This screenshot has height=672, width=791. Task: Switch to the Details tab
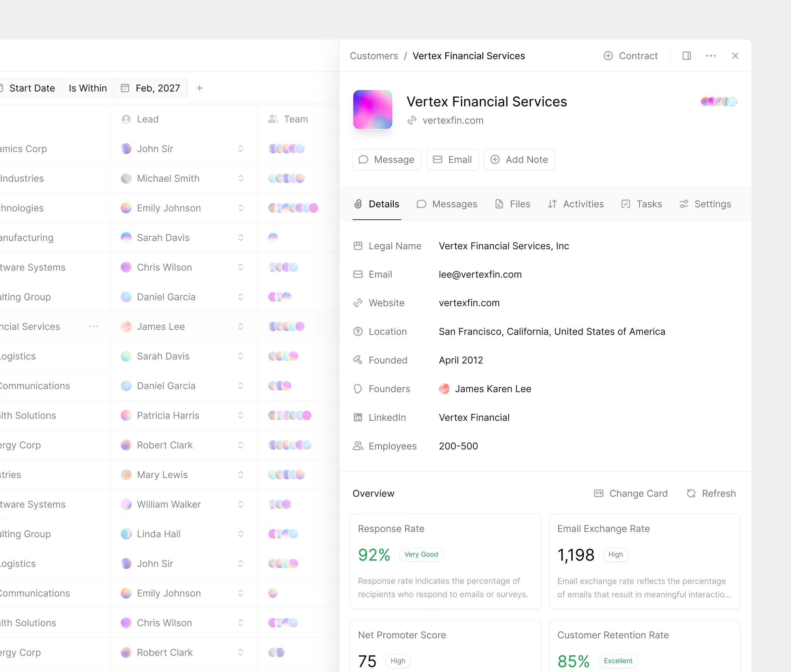pyautogui.click(x=377, y=204)
